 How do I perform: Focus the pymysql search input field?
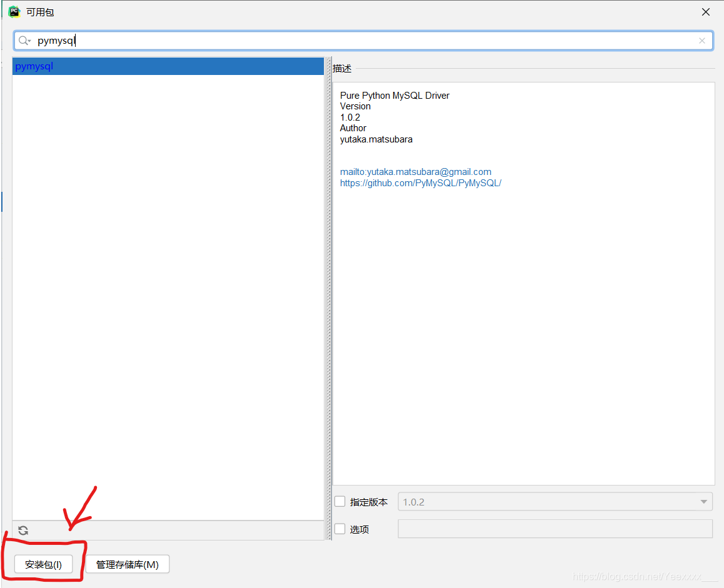(363, 41)
